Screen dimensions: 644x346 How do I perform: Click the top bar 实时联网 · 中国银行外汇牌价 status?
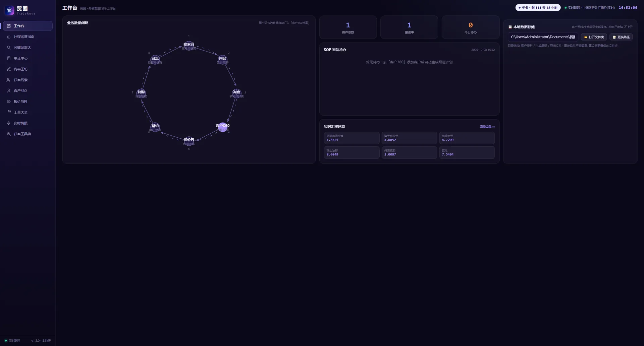click(590, 8)
